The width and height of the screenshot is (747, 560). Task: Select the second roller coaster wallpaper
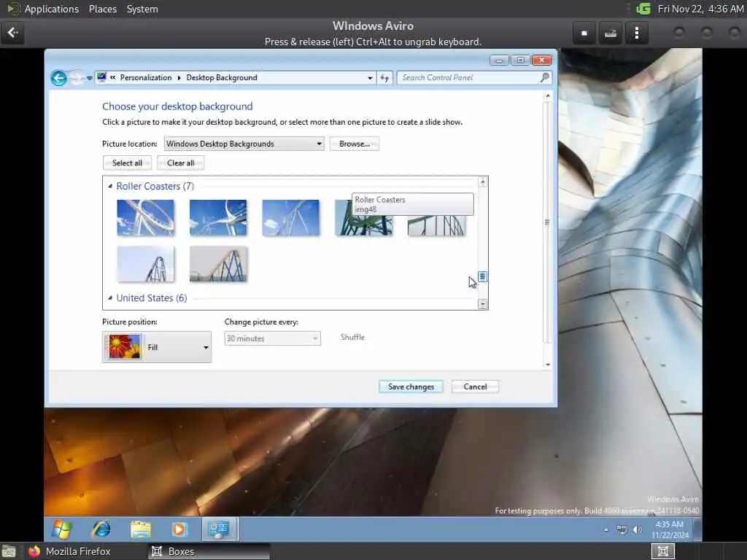pyautogui.click(x=218, y=217)
